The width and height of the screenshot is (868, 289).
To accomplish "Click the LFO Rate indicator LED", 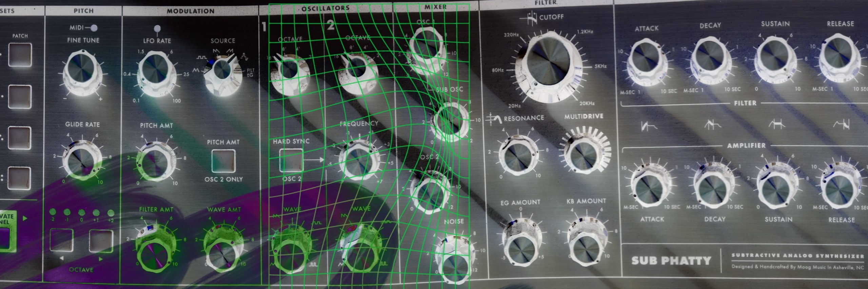I will (x=157, y=29).
